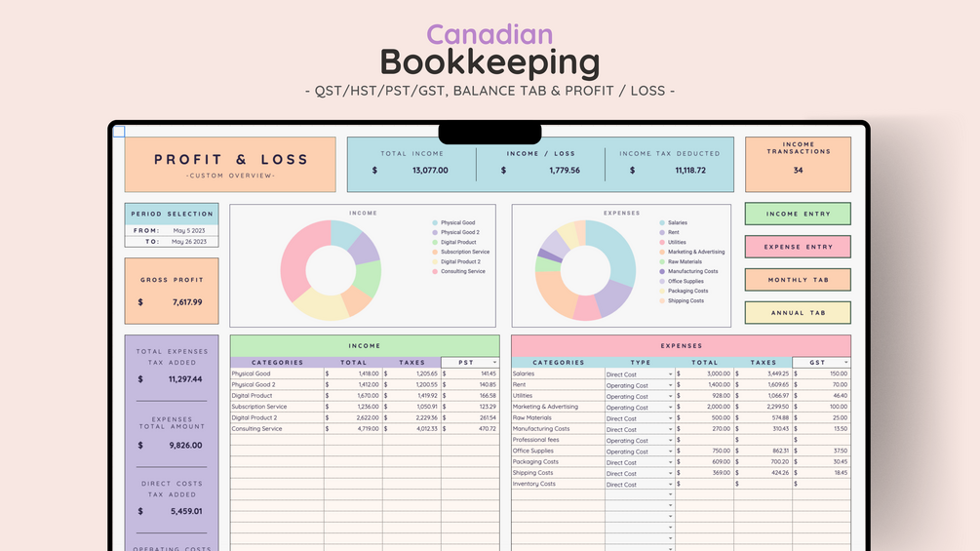This screenshot has height=551, width=980.
Task: Select Gross Profit value 7,617.99
Action: pos(187,302)
